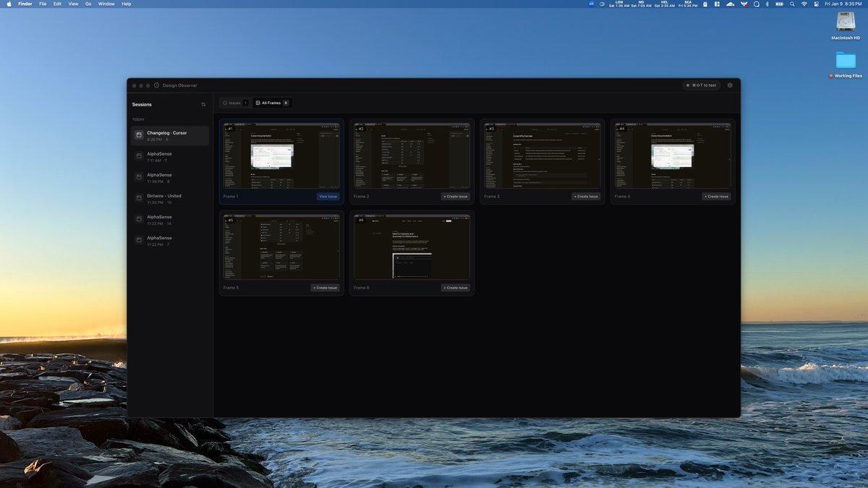Click the frames icon on the All Frames tab
Viewport: 868px width, 488px height.
[x=258, y=103]
